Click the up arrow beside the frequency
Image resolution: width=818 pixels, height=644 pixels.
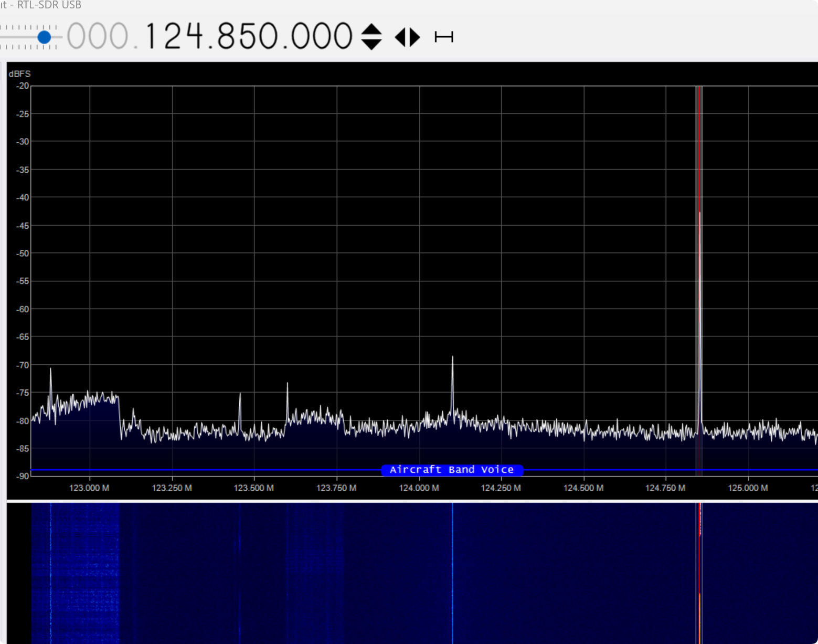[x=371, y=29]
